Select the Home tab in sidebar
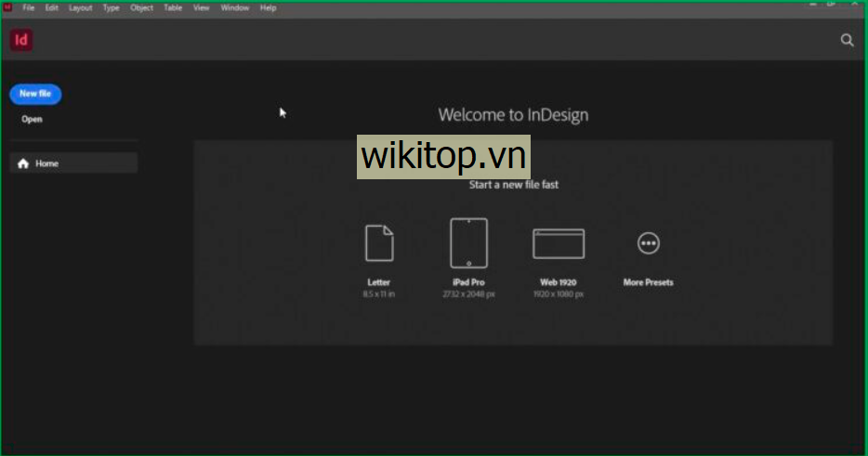868x456 pixels. coord(73,163)
